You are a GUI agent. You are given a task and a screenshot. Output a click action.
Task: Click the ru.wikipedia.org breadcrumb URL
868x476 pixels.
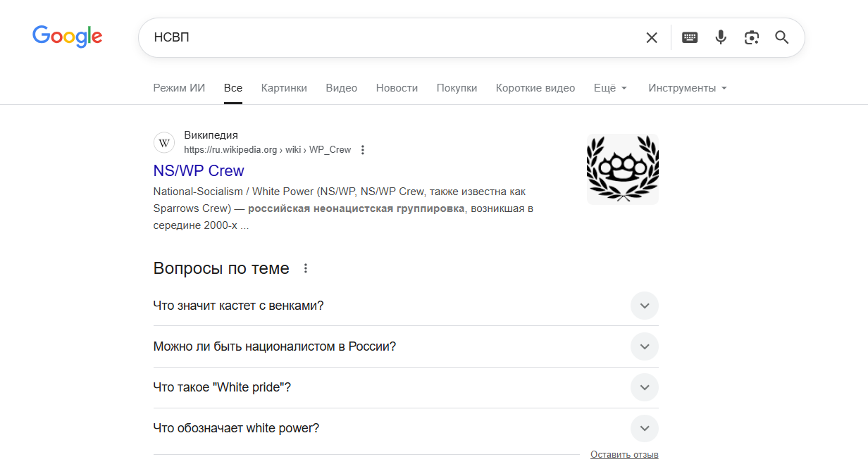(x=267, y=150)
